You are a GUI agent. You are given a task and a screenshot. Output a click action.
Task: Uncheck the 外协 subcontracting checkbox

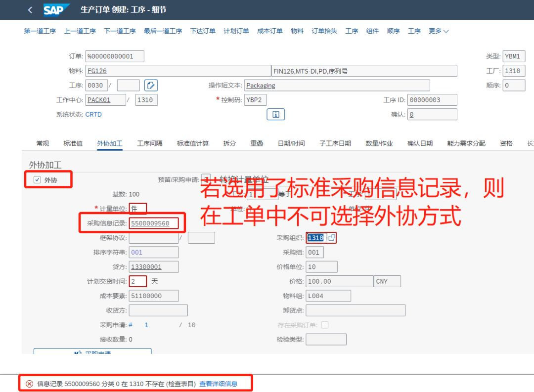pos(37,180)
